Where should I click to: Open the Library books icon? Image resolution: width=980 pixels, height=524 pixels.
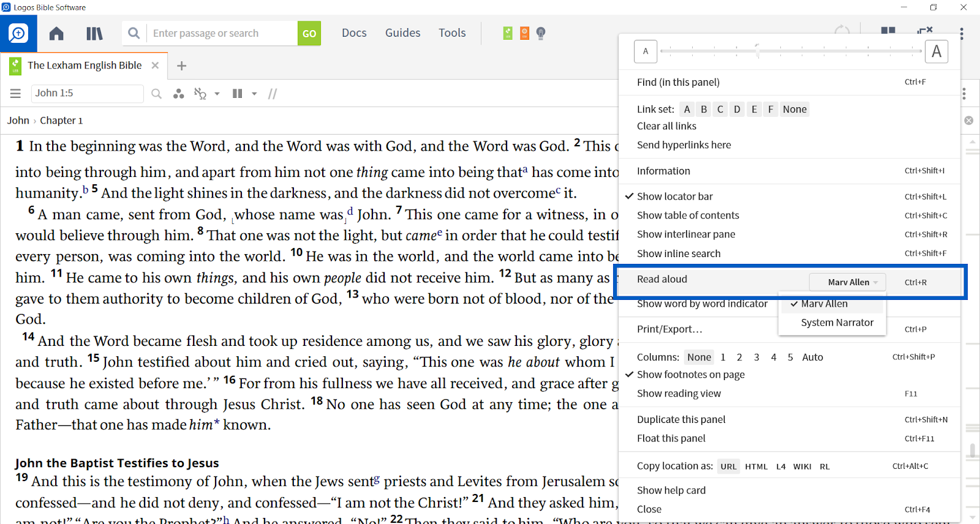[x=94, y=33]
